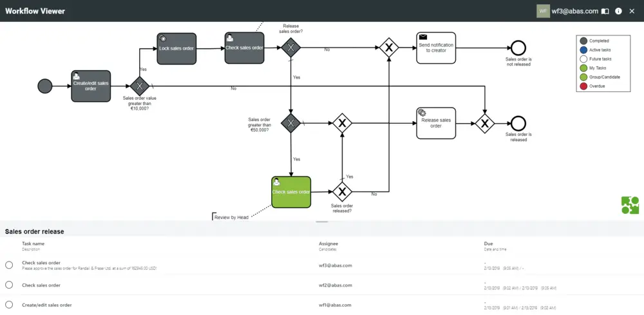Click the Assignee column header

tap(328, 243)
